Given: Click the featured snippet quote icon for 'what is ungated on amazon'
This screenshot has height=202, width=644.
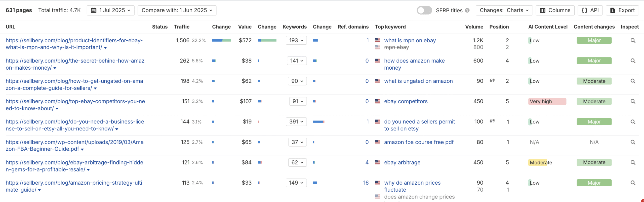Looking at the screenshot, I should (492, 81).
